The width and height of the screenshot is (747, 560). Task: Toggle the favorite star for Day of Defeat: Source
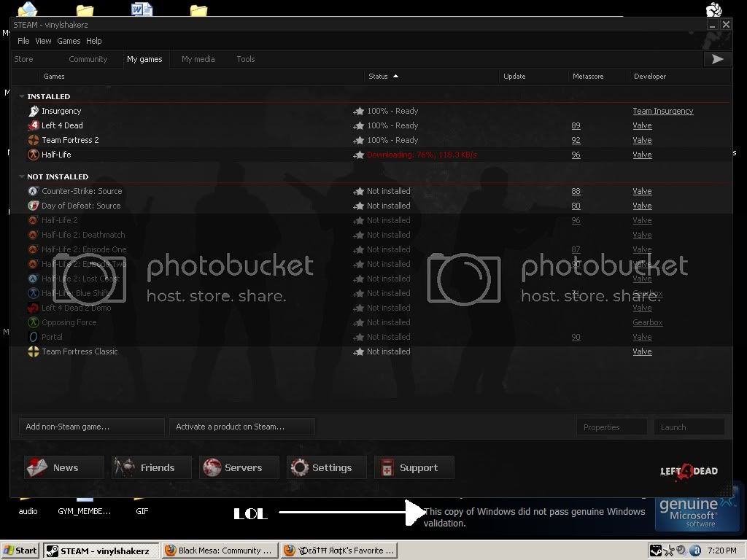click(x=358, y=206)
